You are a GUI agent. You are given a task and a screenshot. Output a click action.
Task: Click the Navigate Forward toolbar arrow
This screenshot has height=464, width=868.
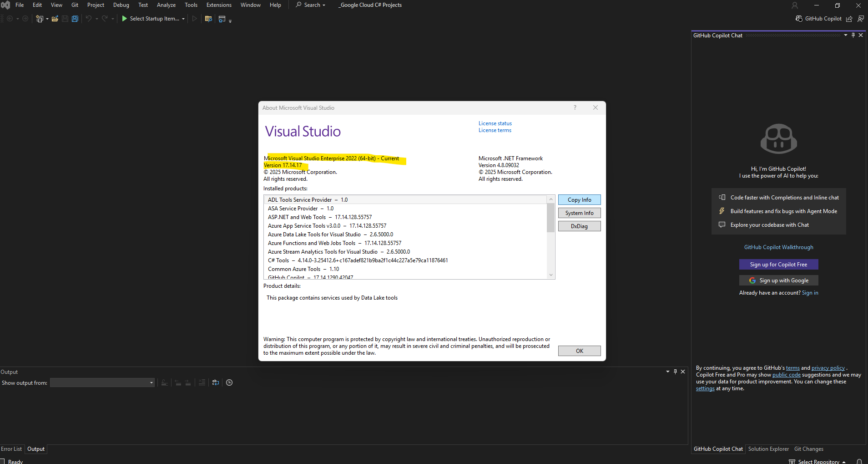[x=25, y=19]
